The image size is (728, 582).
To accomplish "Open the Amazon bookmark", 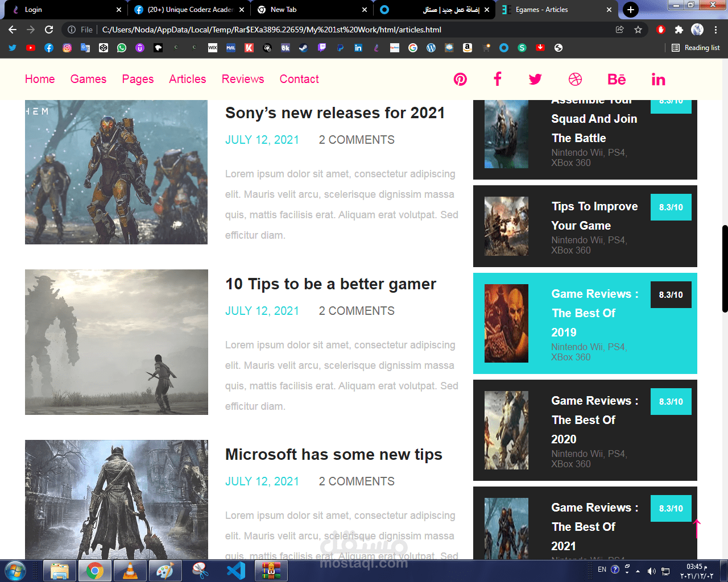I will [x=468, y=48].
